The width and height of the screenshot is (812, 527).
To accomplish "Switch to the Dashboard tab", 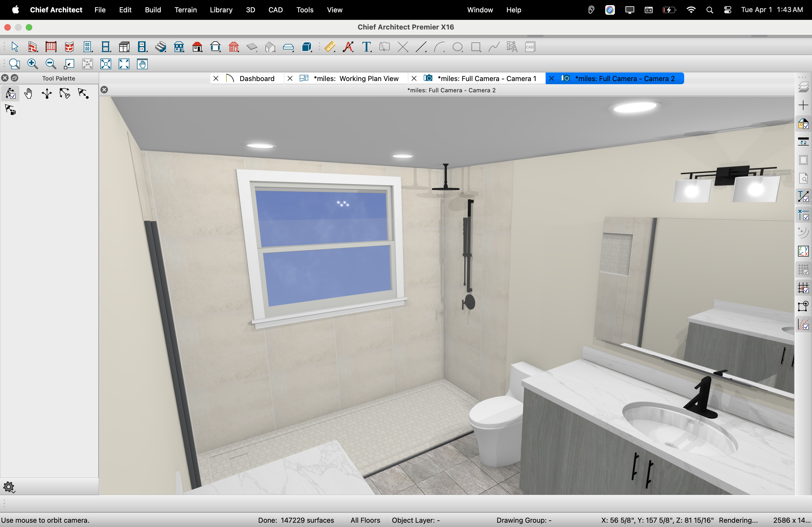I will [257, 78].
